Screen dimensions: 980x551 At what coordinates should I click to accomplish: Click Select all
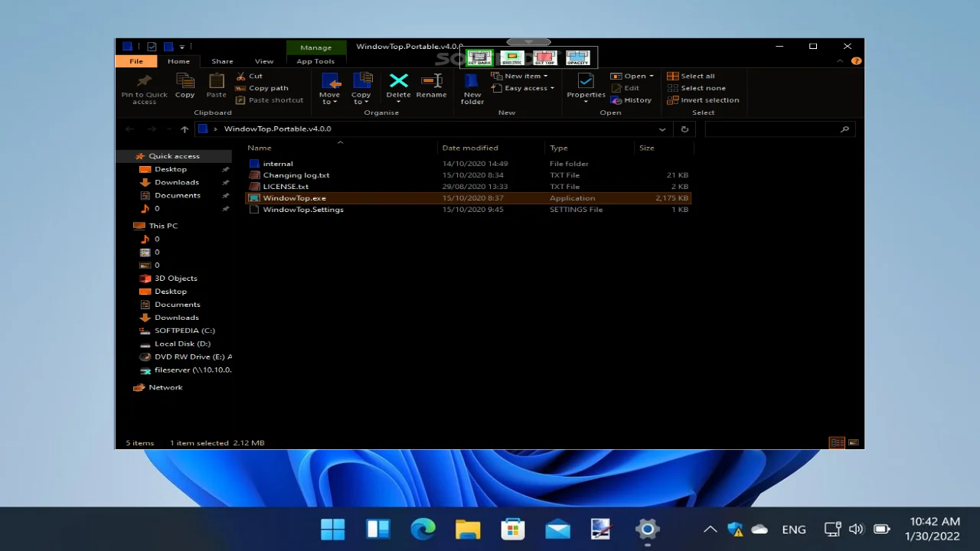(x=691, y=76)
